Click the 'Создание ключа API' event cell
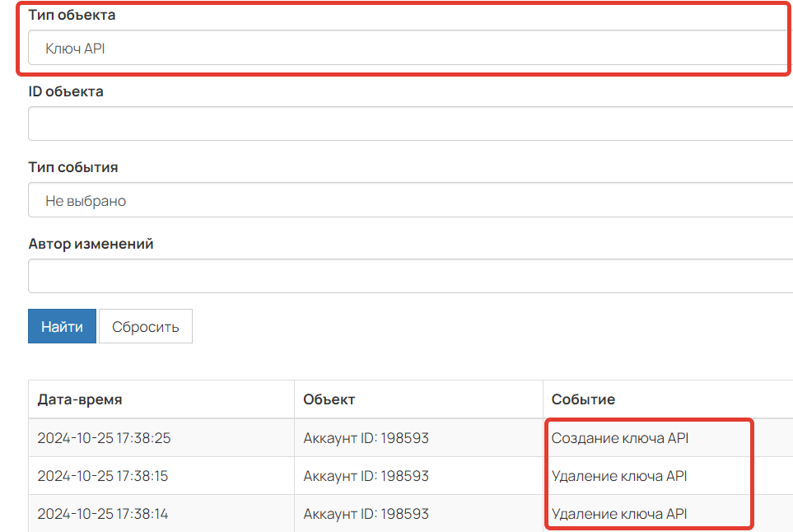The height and width of the screenshot is (532, 793). [620, 438]
